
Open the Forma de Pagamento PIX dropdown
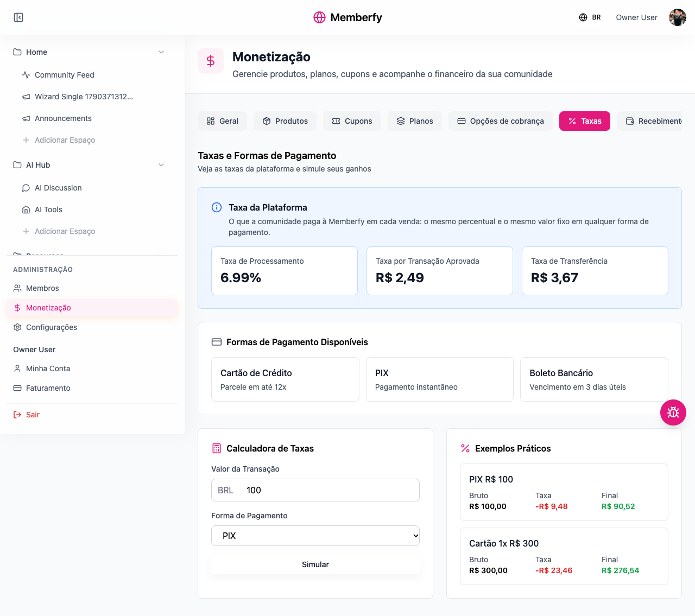(315, 536)
